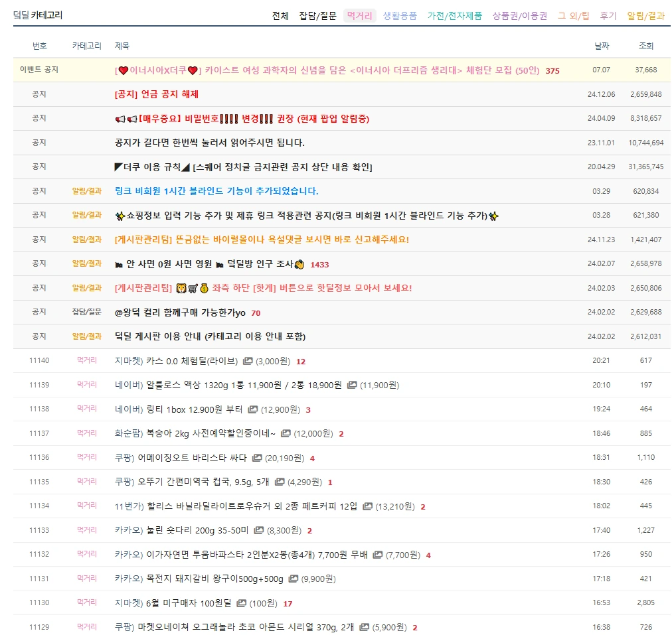Screen dimensions: 672x635
Task: Open the picture icon on 링티 1box post
Action: tap(252, 409)
